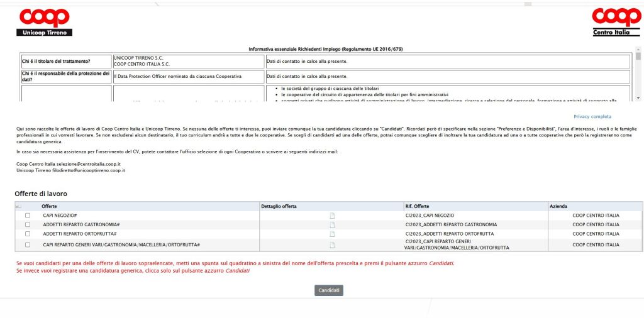Screen dimensions: 644x318
Task: Open detail document icon for ADDETTI REPARTO GASTRONOMIA
Action: [x=333, y=224]
